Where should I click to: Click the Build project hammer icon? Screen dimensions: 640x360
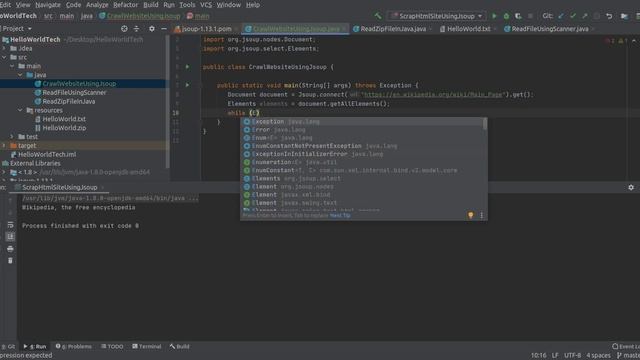[x=378, y=16]
